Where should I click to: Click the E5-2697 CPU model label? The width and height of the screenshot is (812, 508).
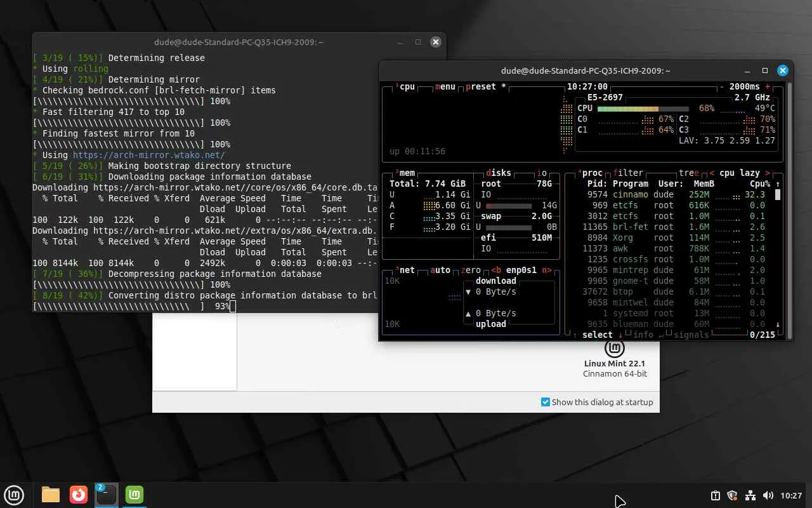(x=605, y=97)
